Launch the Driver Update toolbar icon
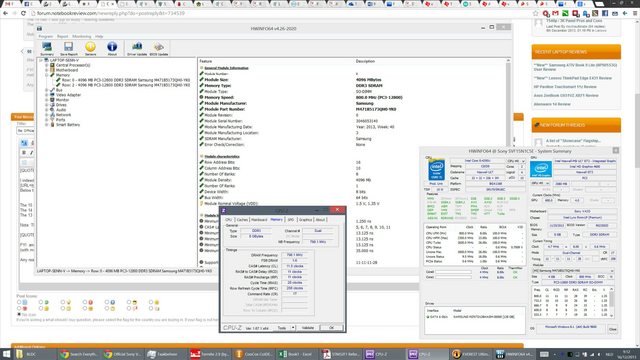Screen dimensions: 640x360 click(x=137, y=48)
